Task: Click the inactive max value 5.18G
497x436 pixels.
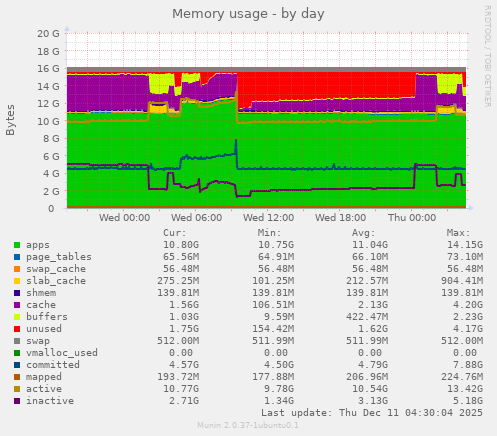Action: click(468, 401)
